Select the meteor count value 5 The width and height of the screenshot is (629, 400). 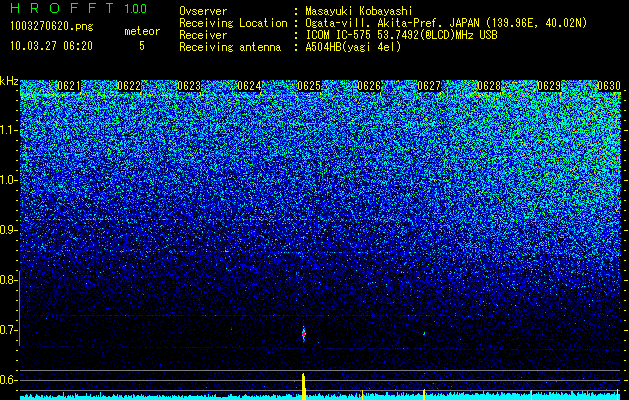(142, 46)
